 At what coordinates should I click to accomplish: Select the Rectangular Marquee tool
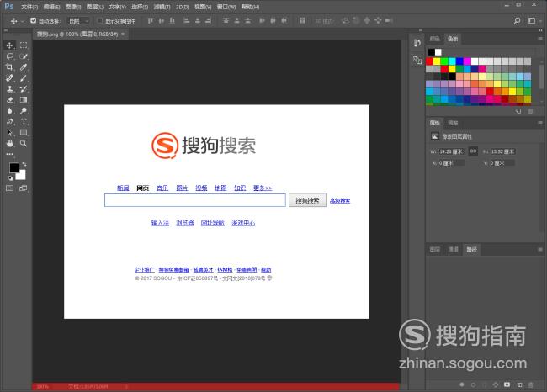pyautogui.click(x=24, y=45)
